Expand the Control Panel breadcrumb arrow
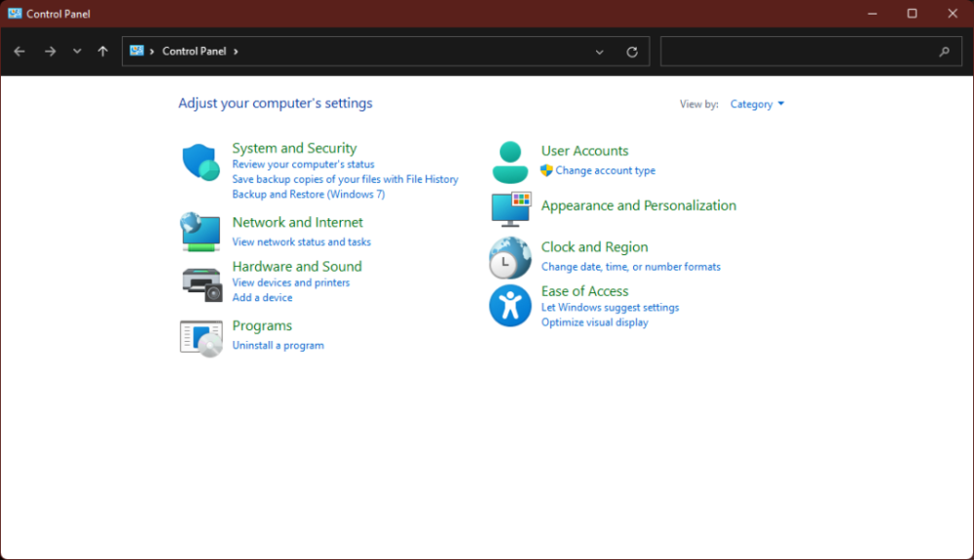The image size is (974, 560). pyautogui.click(x=236, y=52)
